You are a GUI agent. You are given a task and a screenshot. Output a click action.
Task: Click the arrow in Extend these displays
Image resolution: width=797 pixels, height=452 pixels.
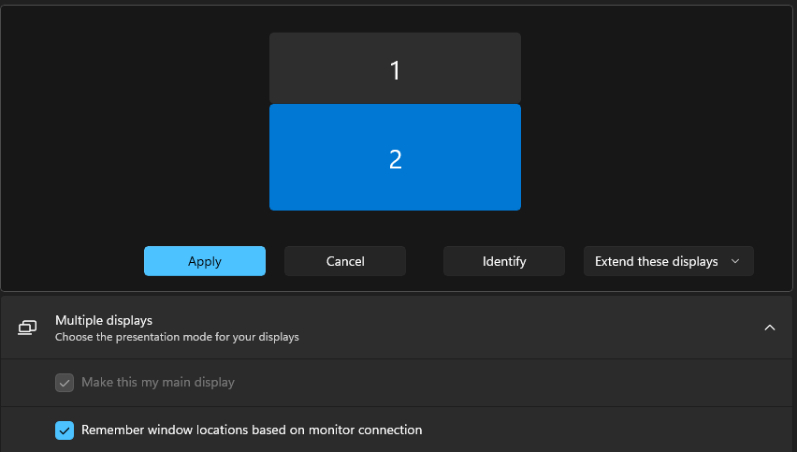point(736,261)
